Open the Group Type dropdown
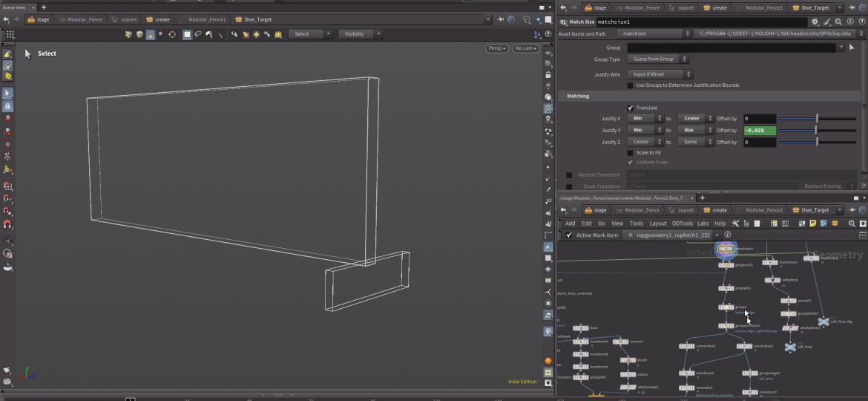This screenshot has width=868, height=401. point(658,59)
